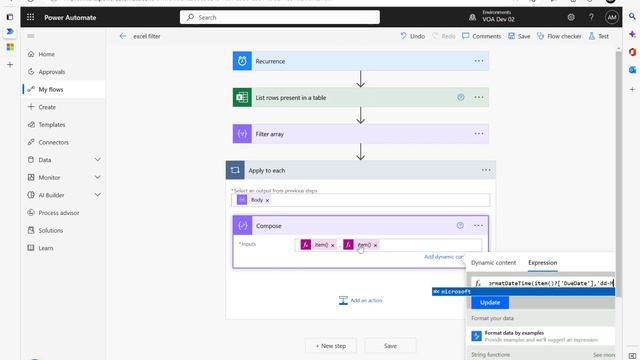Remove the second item() expression token
The image size is (640, 360).
(376, 245)
